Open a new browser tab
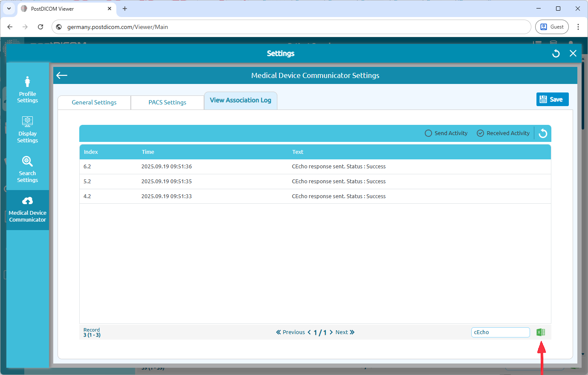The image size is (588, 375). click(125, 9)
